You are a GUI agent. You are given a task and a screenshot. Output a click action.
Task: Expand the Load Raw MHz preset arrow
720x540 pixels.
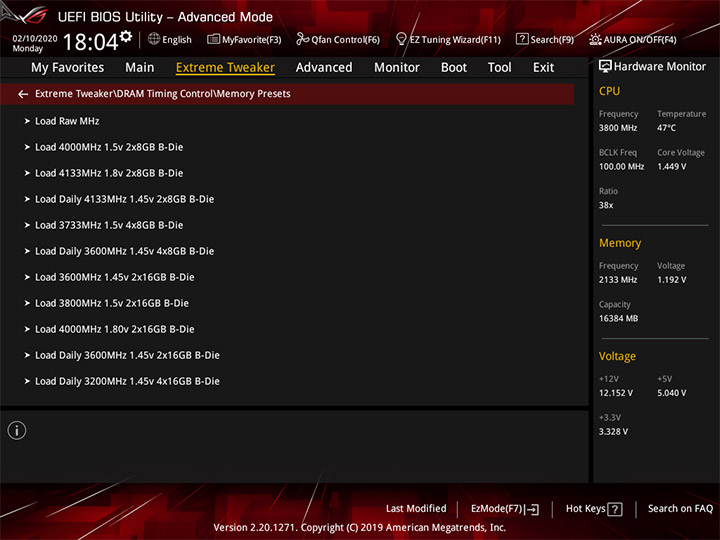tap(27, 121)
